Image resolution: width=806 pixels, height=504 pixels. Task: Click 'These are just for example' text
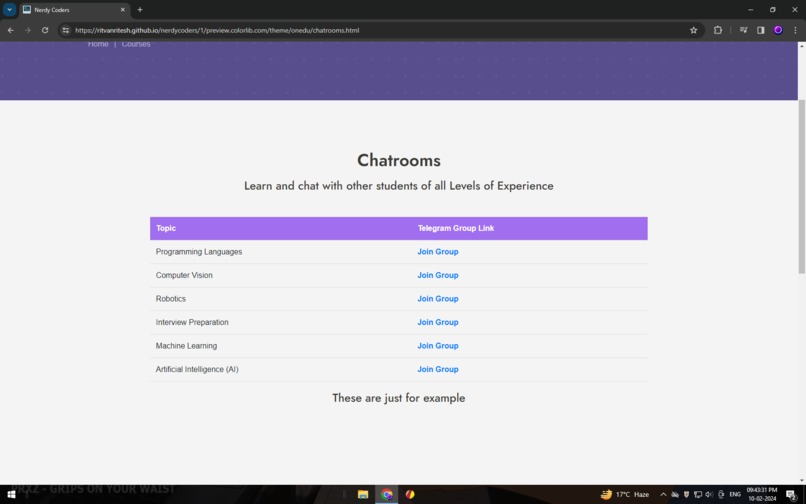[399, 398]
